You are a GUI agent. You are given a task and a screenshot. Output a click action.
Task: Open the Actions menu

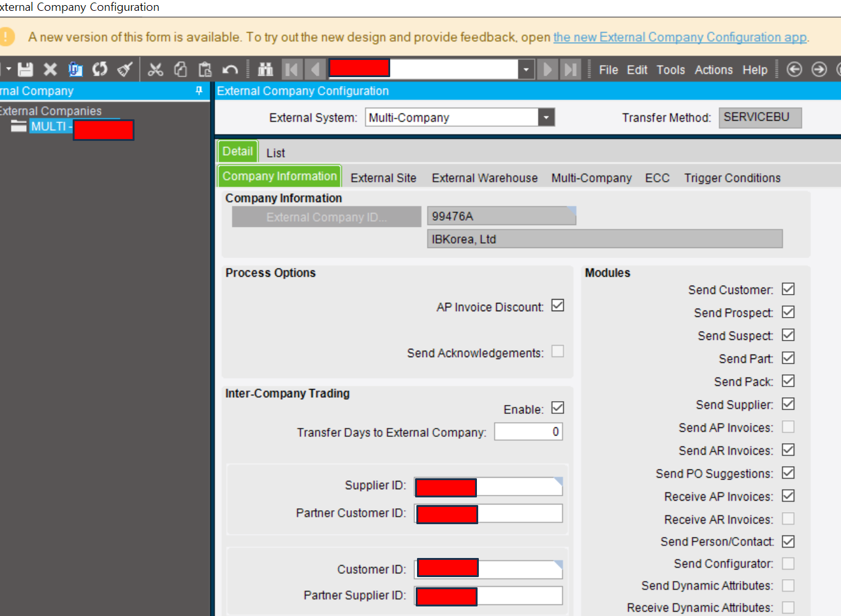[x=713, y=70]
